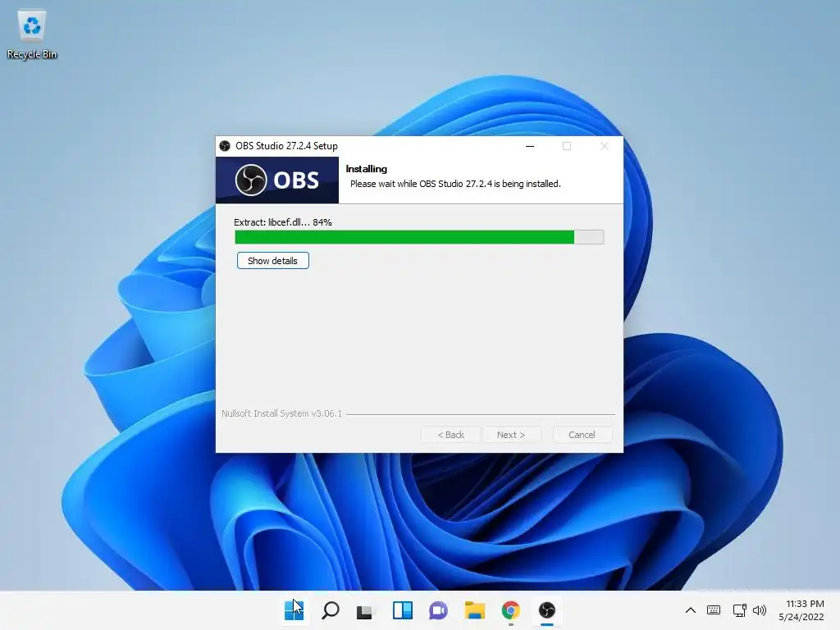
Task: Click the OBS Studio taskbar icon
Action: coord(547,610)
